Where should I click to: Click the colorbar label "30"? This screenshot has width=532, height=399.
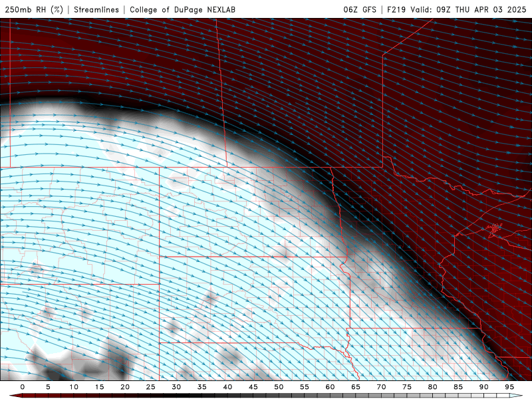[176, 387]
